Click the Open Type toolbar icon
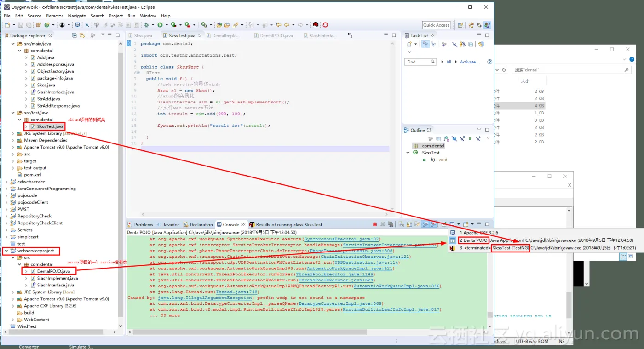The height and width of the screenshot is (349, 644). [219, 25]
